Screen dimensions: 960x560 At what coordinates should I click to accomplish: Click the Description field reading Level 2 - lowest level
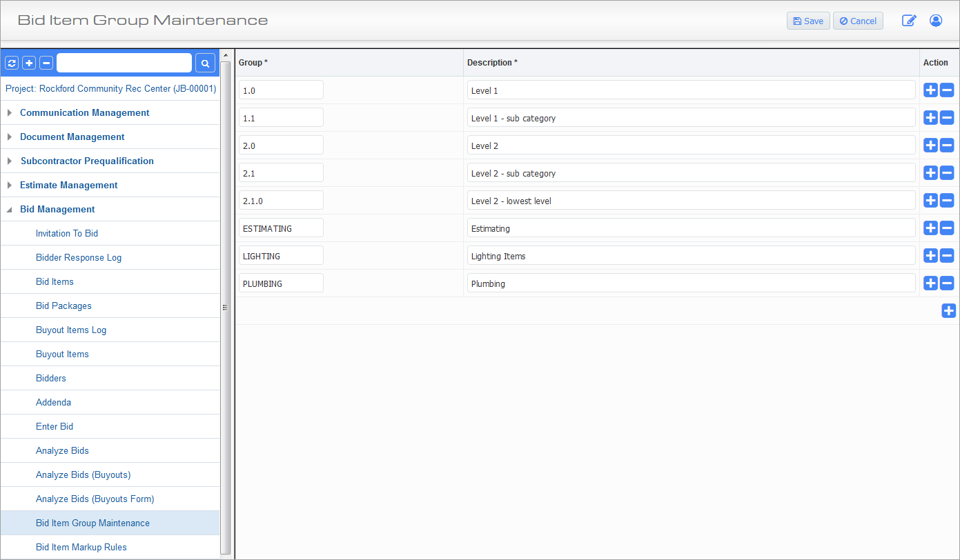[x=692, y=200]
